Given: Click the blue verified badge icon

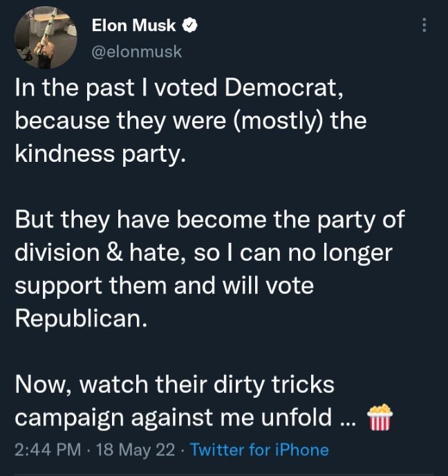Looking at the screenshot, I should (x=190, y=26).
